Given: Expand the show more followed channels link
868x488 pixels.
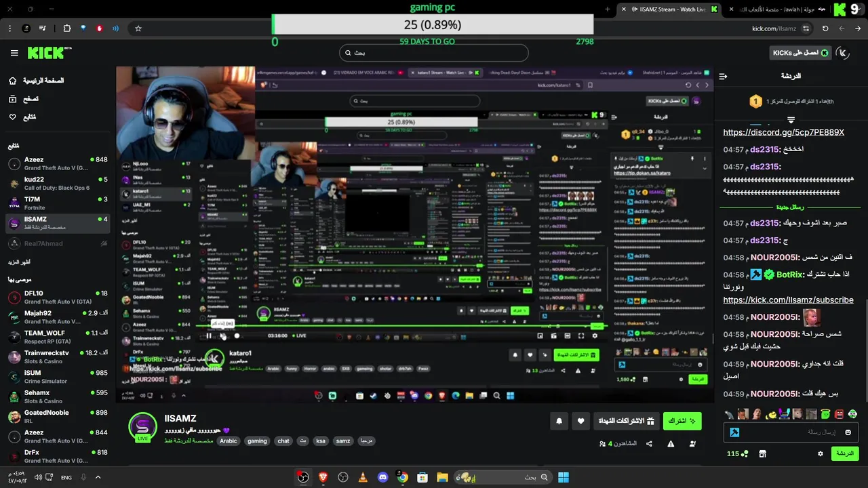Looking at the screenshot, I should (20, 262).
